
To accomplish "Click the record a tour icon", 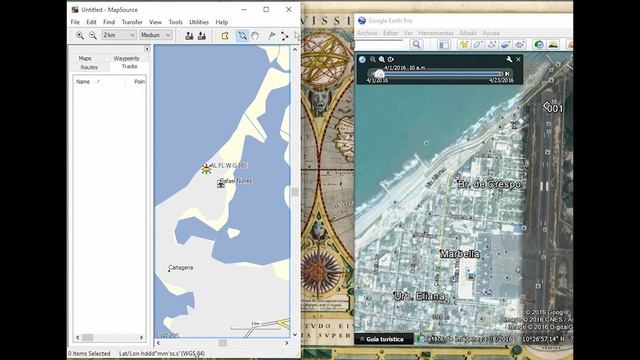I will [x=519, y=44].
